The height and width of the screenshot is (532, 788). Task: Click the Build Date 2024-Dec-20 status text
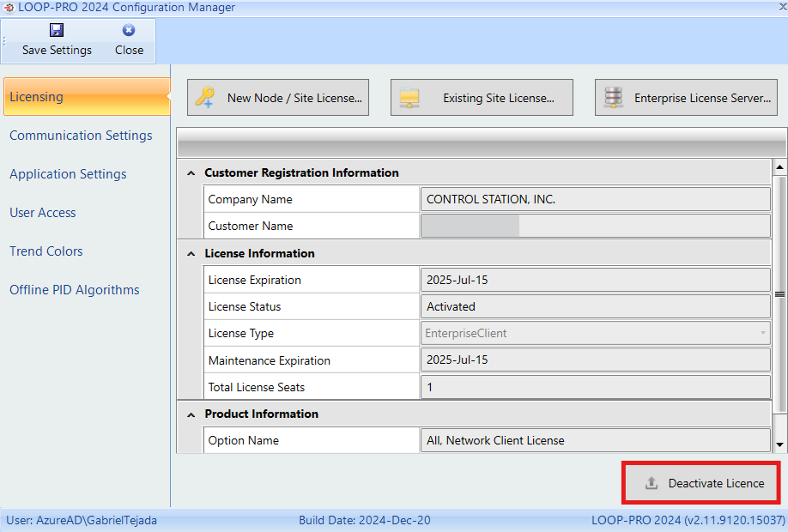coord(365,521)
